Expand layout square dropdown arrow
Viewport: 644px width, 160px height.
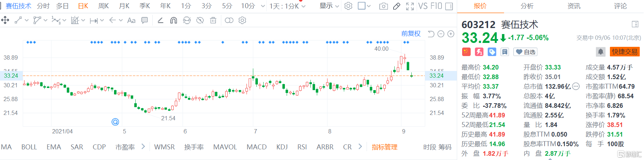pos(369,6)
